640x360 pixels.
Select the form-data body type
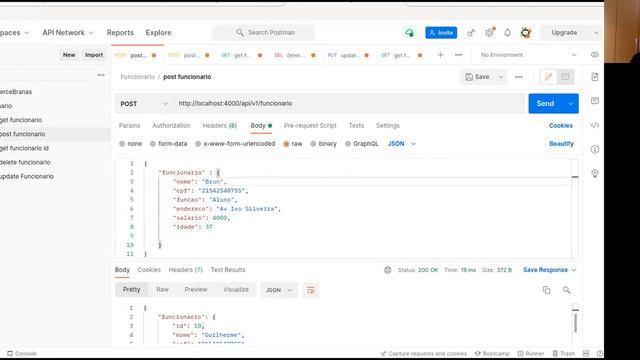[169, 144]
